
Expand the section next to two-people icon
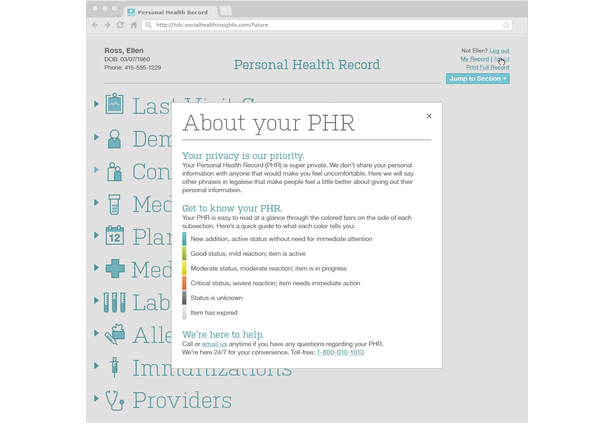(96, 170)
